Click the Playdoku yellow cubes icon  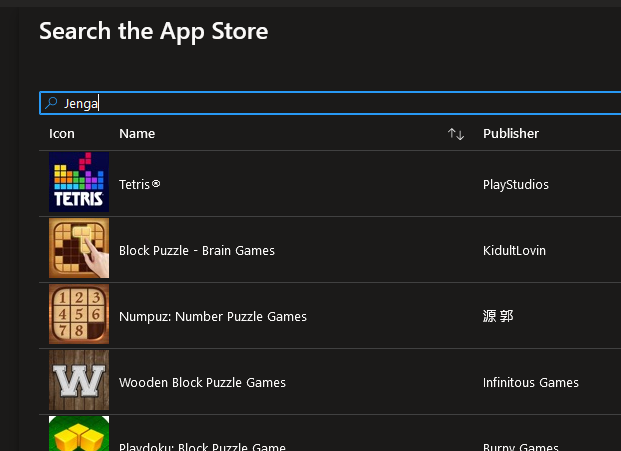[x=79, y=434]
